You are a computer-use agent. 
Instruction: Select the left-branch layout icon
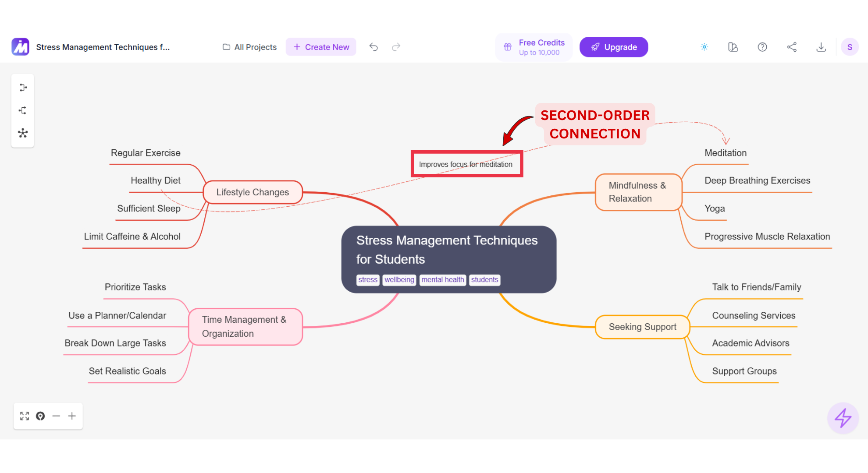[23, 110]
